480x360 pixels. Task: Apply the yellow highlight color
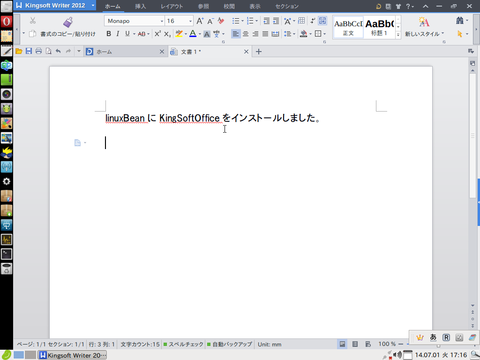click(179, 34)
